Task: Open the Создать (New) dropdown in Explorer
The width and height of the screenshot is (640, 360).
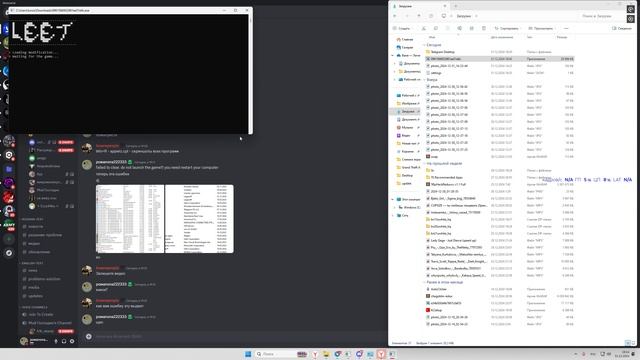Action: (x=401, y=29)
